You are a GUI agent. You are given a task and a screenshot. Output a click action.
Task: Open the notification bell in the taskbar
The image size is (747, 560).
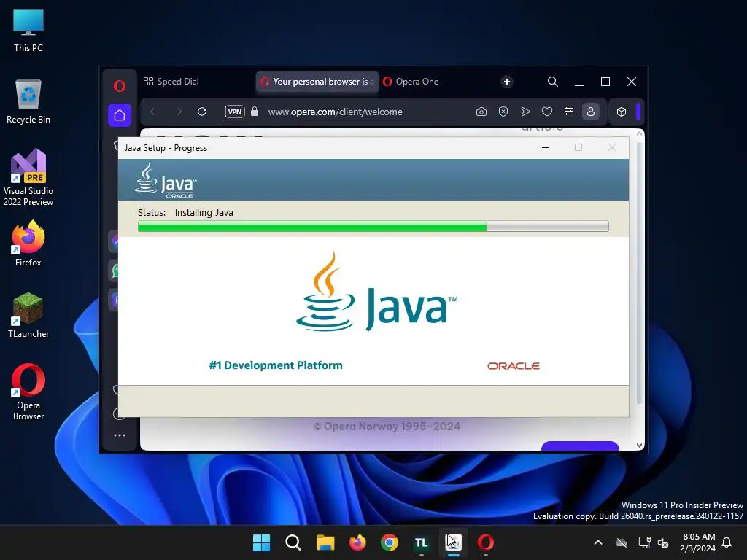(727, 542)
